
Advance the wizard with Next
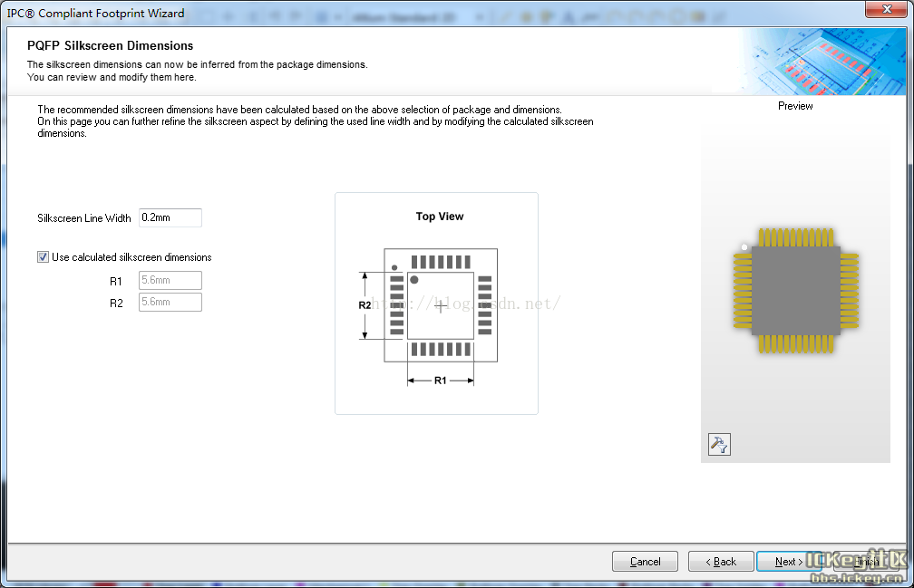pyautogui.click(x=789, y=562)
